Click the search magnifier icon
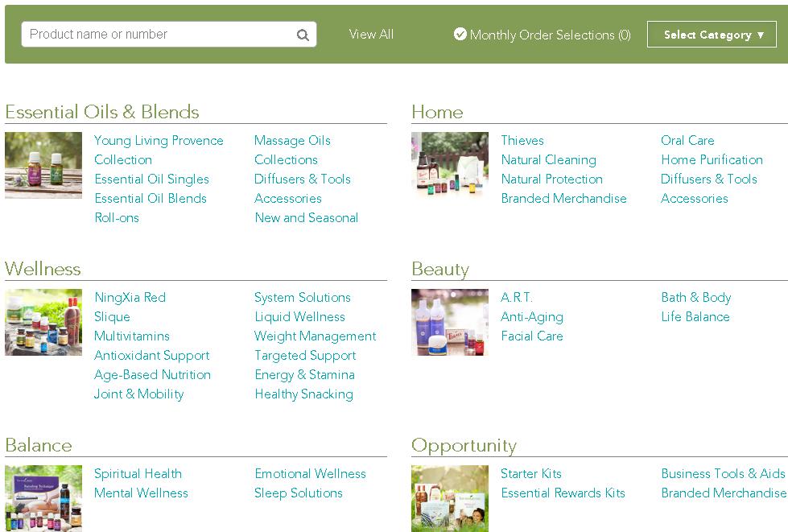This screenshot has height=532, width=788. click(x=303, y=35)
